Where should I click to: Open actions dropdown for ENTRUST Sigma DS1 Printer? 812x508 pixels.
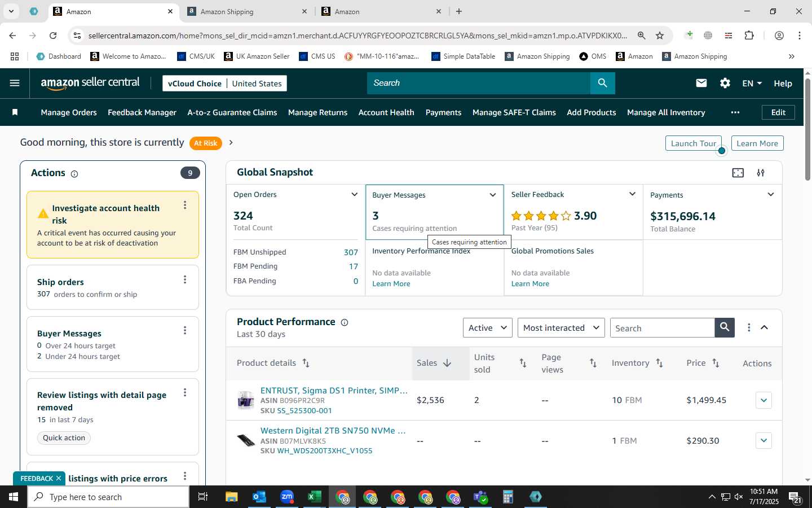(764, 400)
